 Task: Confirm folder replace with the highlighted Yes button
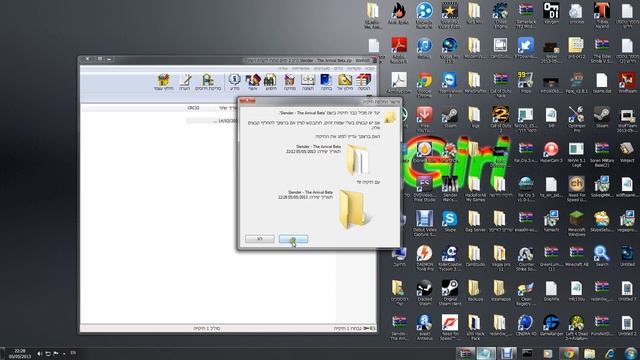(x=293, y=239)
